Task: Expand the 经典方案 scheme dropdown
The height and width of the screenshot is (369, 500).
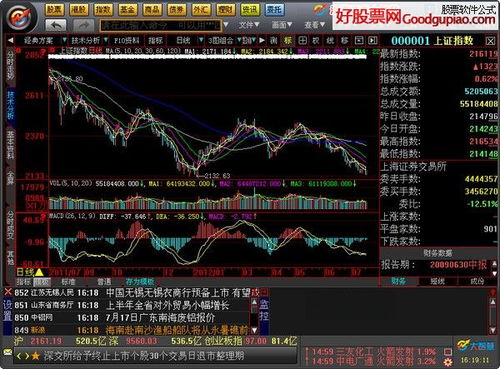Action: point(65,41)
